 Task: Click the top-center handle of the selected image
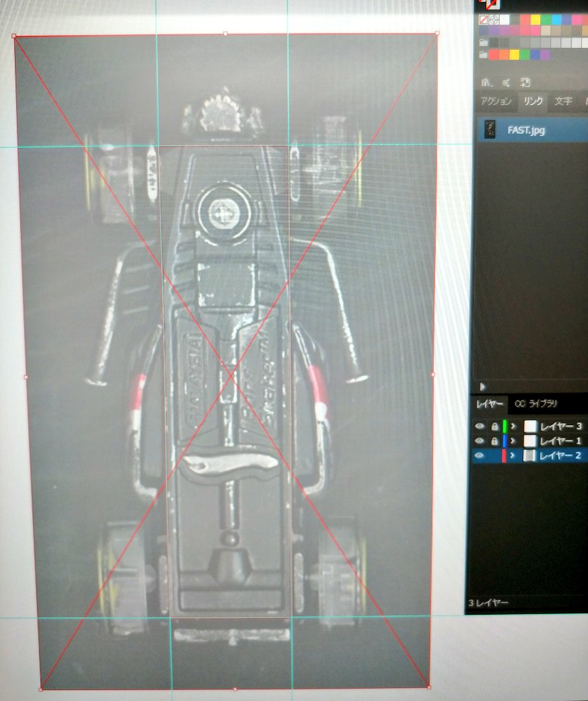[225, 34]
